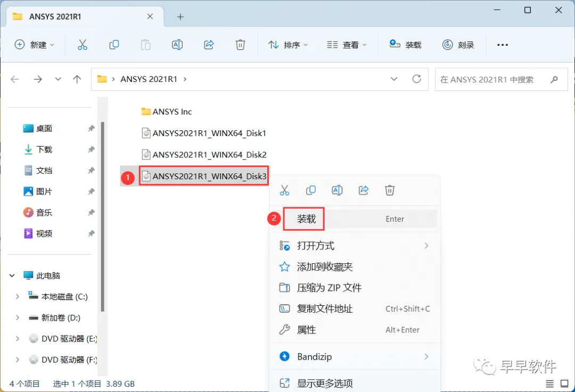Viewport: 575px width, 392px height.
Task: Click the Share icon in the top toolbar
Action: 209,45
